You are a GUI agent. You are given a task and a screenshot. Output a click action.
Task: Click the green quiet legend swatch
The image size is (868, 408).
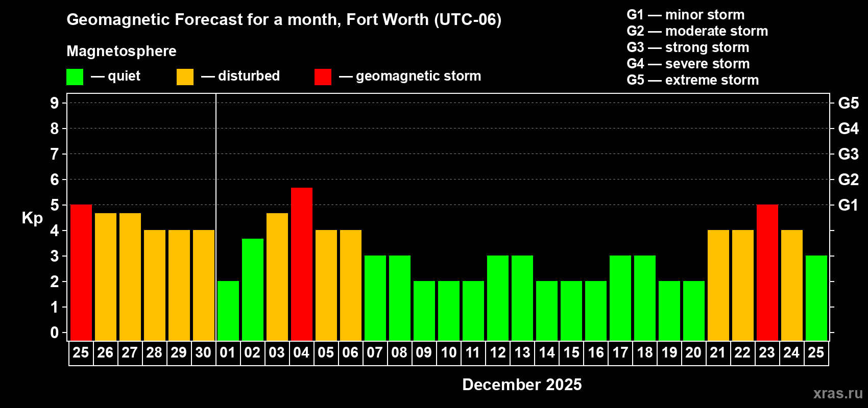pyautogui.click(x=75, y=77)
